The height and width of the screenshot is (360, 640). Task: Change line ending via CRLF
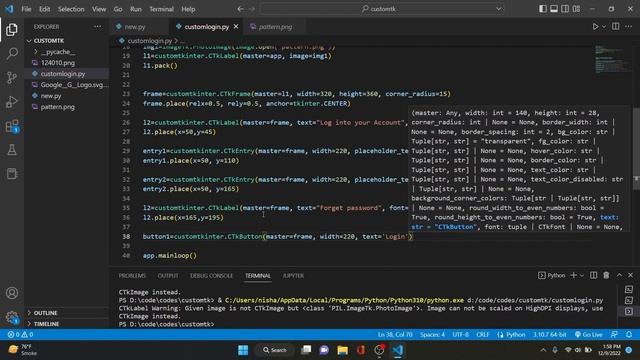482,335
